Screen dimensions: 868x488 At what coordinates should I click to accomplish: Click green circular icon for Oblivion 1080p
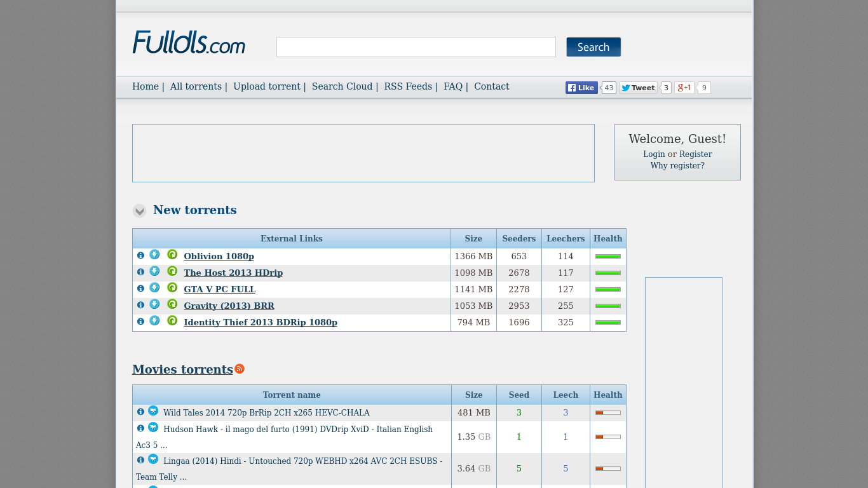[172, 255]
